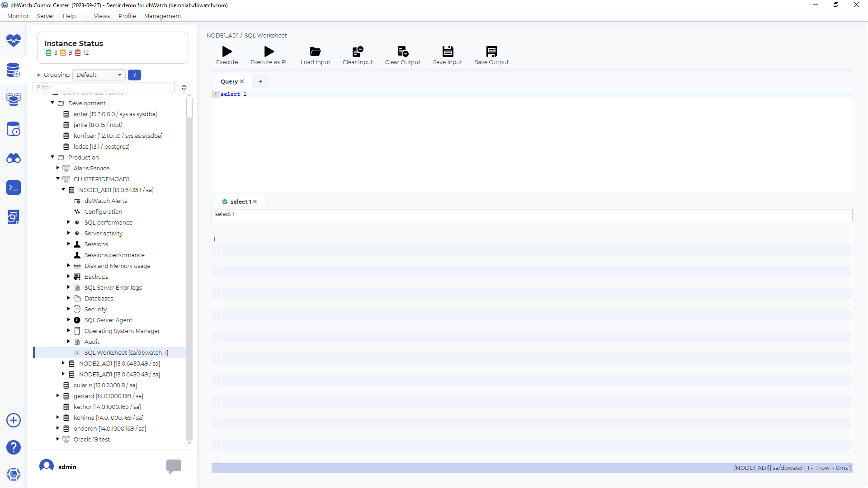Image resolution: width=868 pixels, height=488 pixels.
Task: Close the select 1 result tab
Action: click(x=255, y=202)
